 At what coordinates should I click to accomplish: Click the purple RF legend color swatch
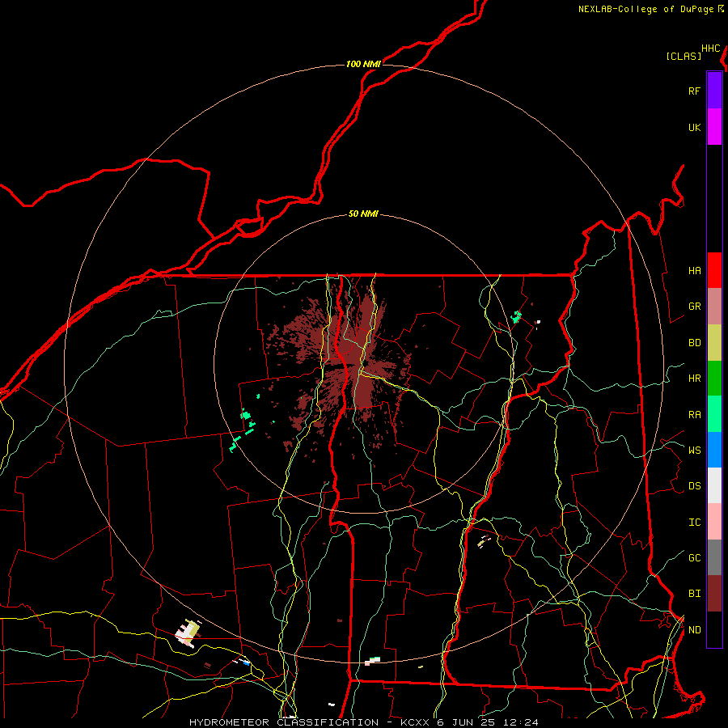[x=714, y=91]
